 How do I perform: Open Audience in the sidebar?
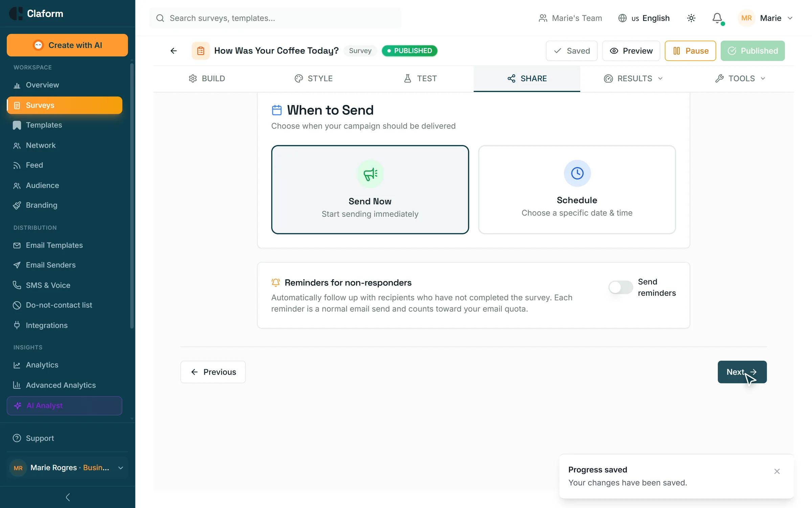(x=64, y=185)
